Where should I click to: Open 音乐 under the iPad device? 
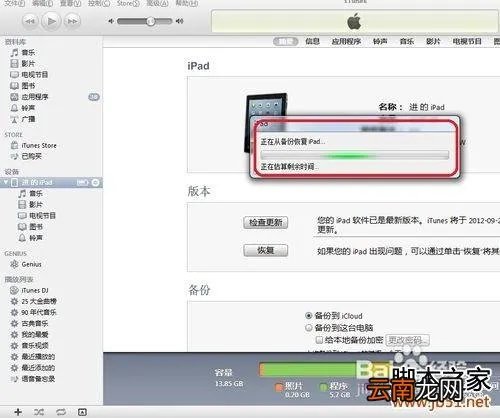click(30, 193)
